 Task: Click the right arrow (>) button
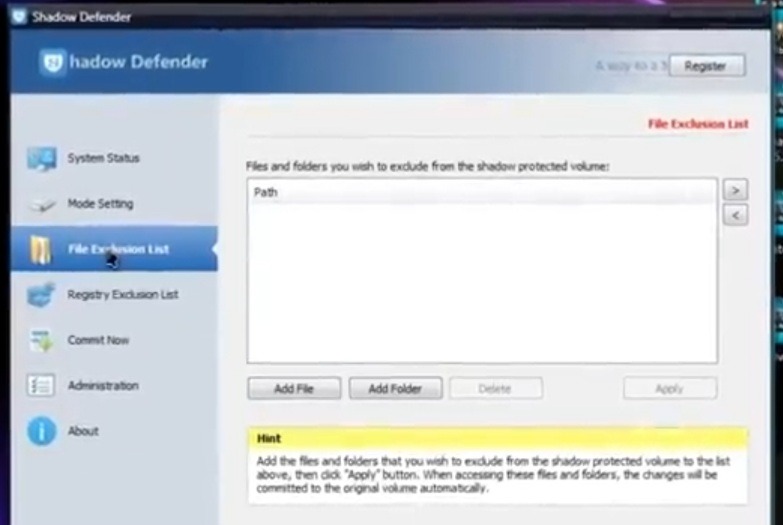pos(735,190)
